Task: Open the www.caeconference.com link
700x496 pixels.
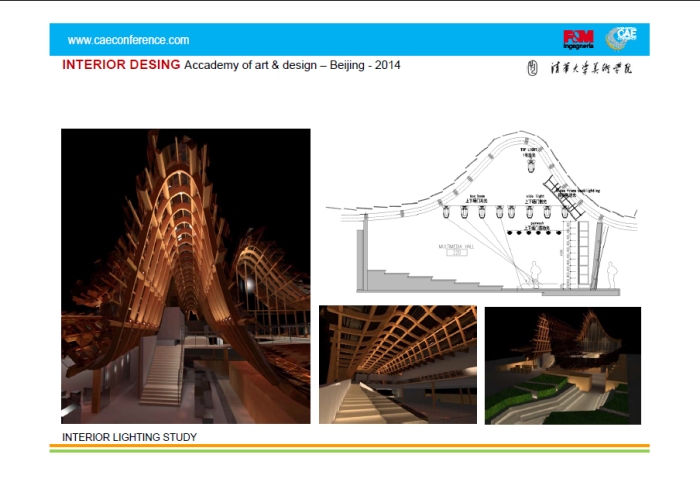Action: (x=128, y=40)
